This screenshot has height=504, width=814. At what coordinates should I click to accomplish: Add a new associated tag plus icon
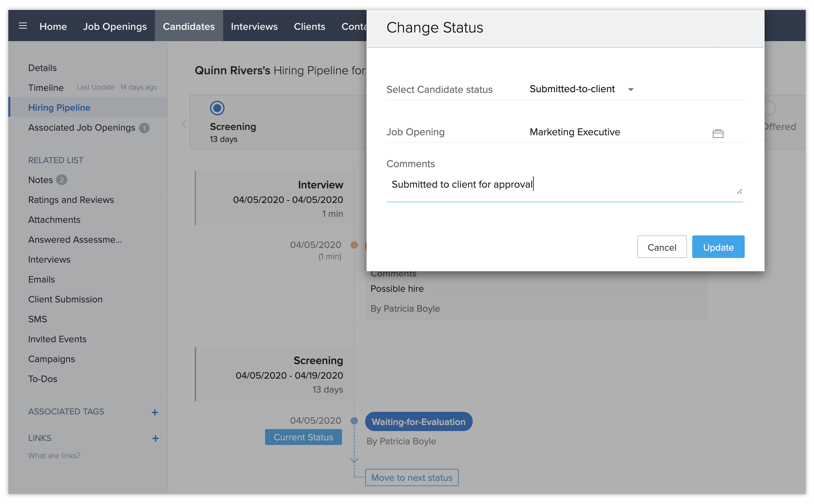pos(155,412)
